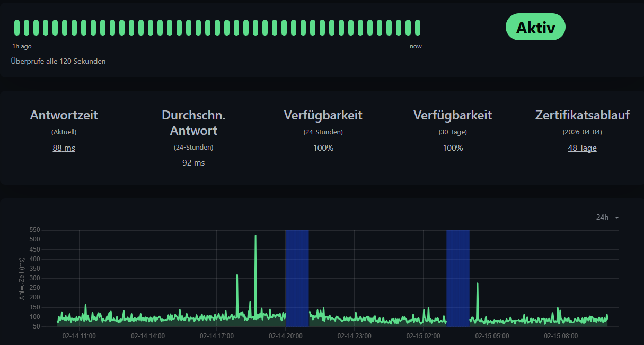
Task: Click the oldest heartbeat bar at '1h ago'
Action: 17,27
